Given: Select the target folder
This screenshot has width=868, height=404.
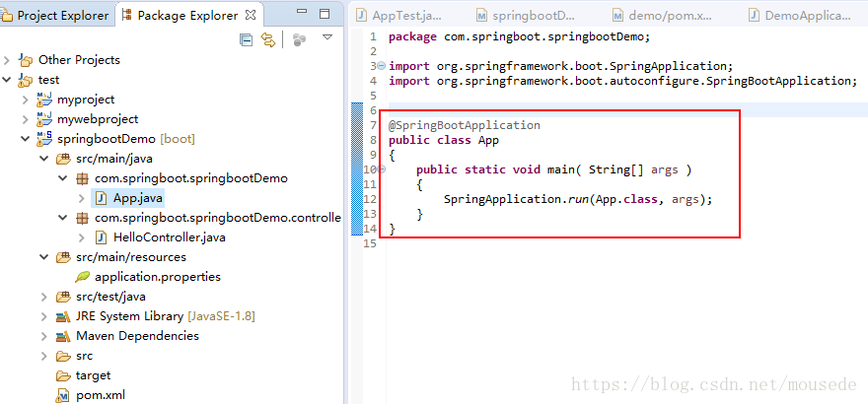Looking at the screenshot, I should (93, 375).
